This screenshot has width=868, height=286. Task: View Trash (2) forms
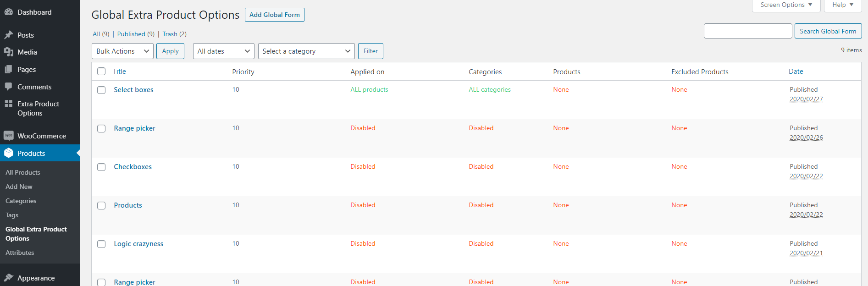pyautogui.click(x=174, y=34)
